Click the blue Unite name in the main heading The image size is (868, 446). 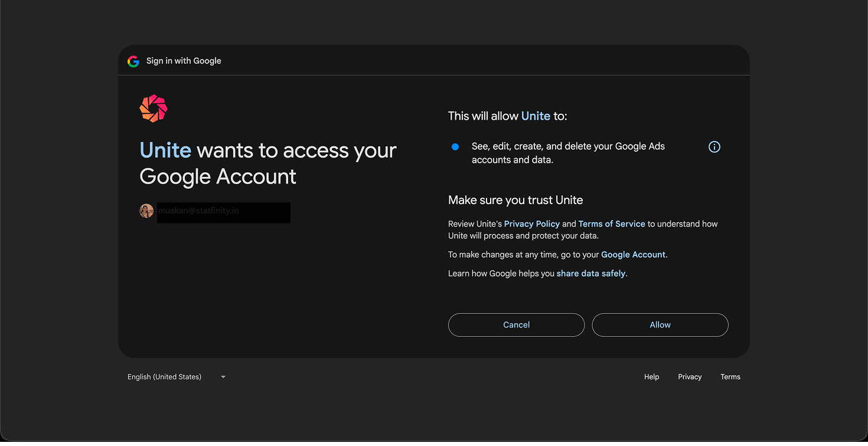[x=165, y=150]
